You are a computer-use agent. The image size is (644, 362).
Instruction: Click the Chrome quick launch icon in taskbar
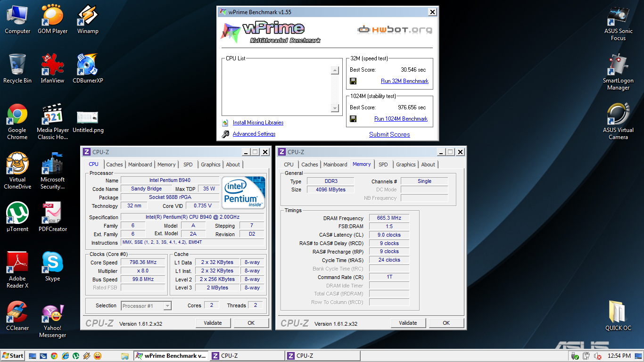(54, 356)
